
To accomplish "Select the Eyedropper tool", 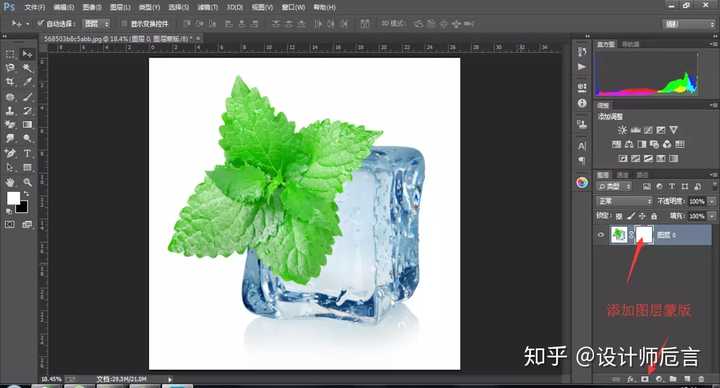I will point(27,82).
